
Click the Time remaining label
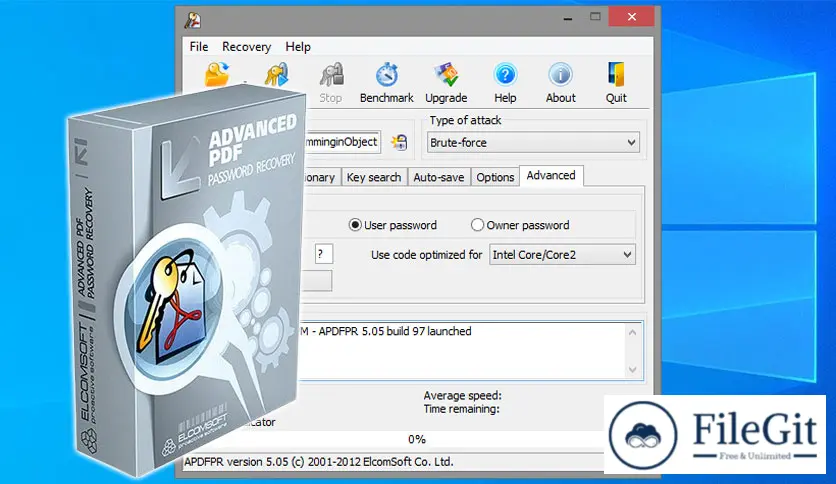pyautogui.click(x=461, y=409)
